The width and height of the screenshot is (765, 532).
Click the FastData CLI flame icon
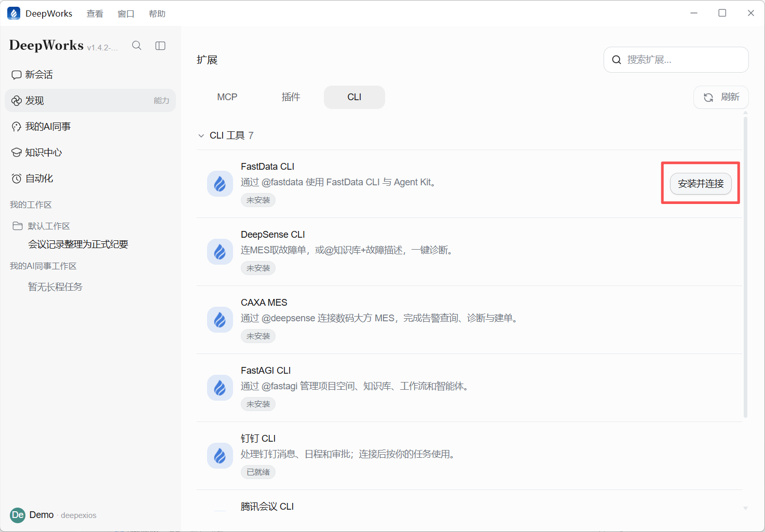tap(220, 184)
